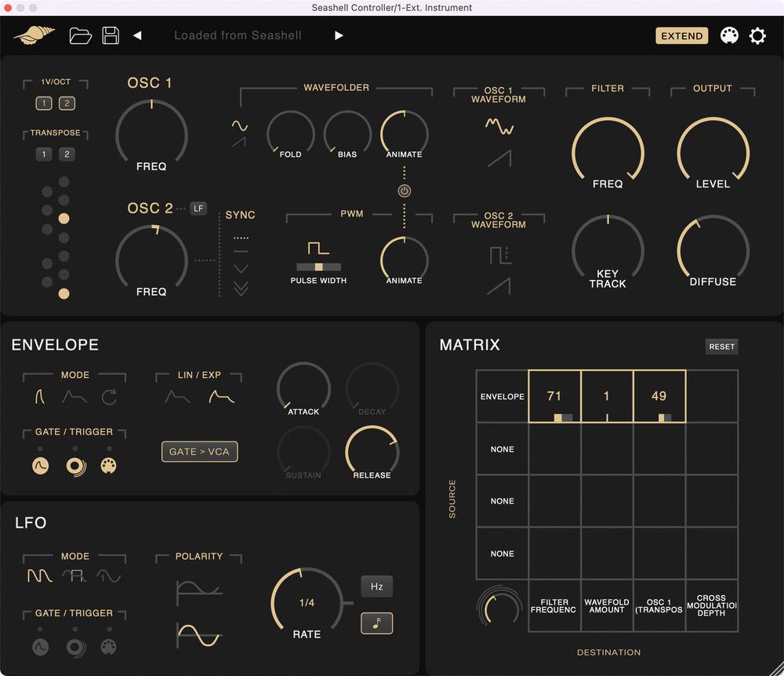Screen dimensions: 784x676
Task: Click the EXTEND button
Action: [681, 36]
